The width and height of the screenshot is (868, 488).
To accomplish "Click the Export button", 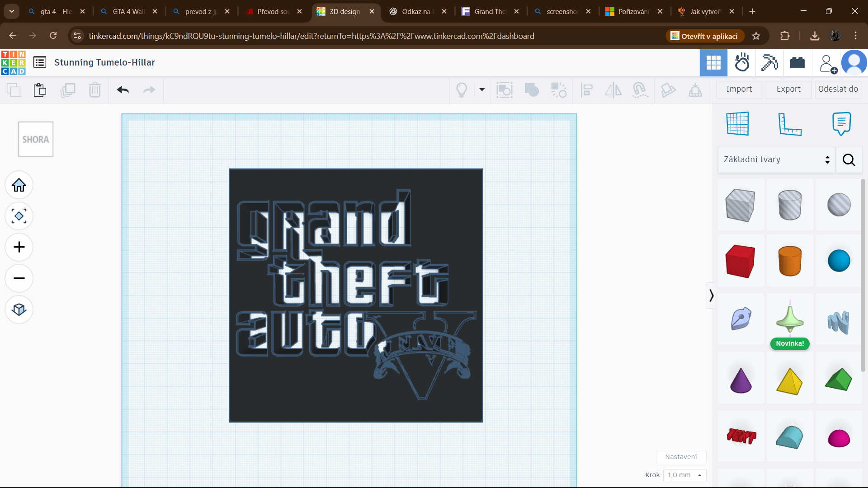I will pos(788,89).
